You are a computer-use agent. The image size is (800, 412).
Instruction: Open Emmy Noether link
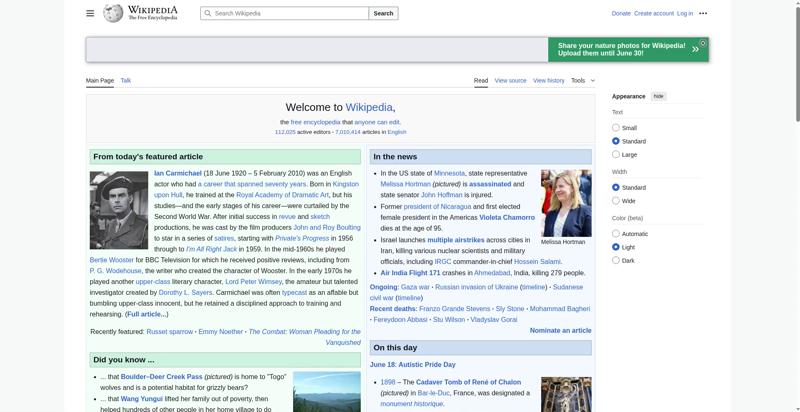[220, 331]
